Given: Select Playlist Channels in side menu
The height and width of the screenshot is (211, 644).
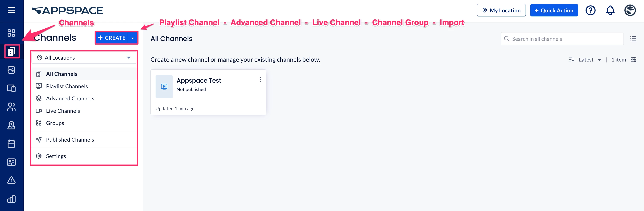Looking at the screenshot, I should coord(84,86).
